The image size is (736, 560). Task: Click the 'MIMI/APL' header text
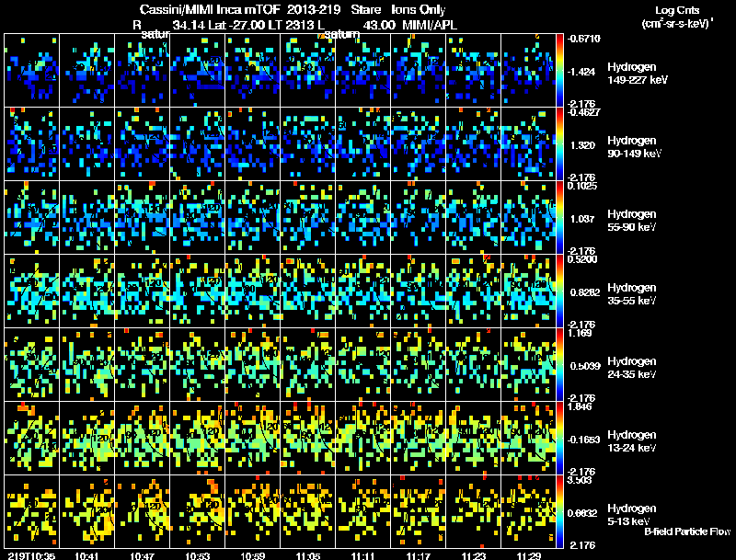point(430,26)
